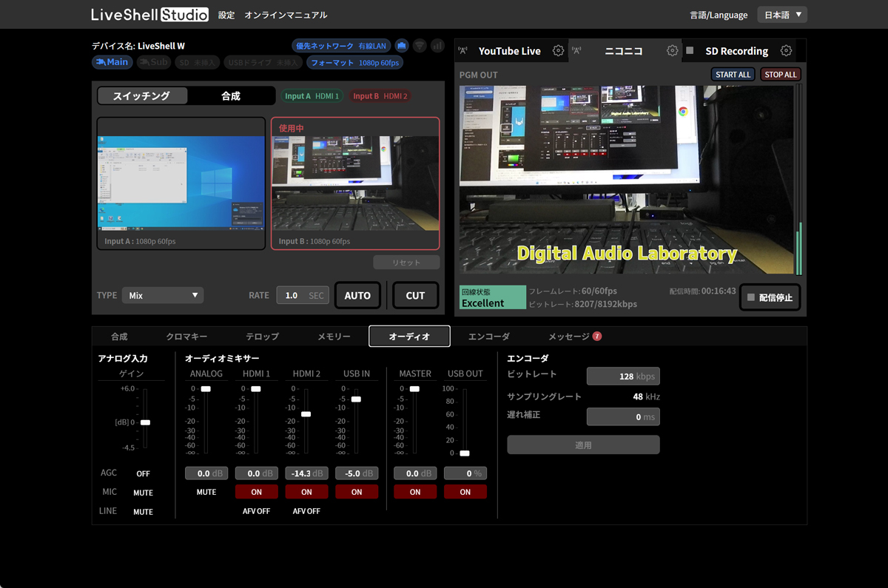Select the Main power status pill
888x588 pixels.
click(112, 62)
